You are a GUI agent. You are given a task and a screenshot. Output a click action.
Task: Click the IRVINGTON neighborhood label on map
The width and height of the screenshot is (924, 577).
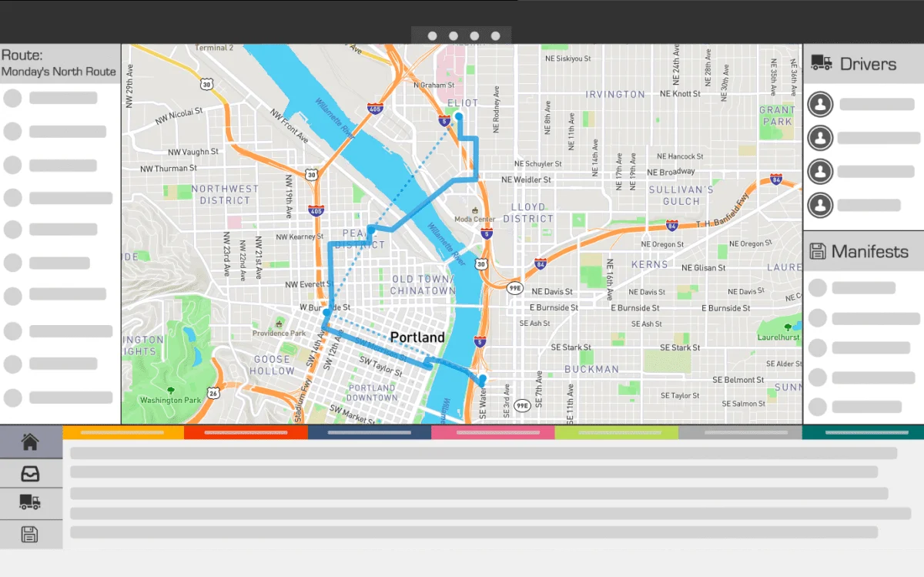pos(615,94)
